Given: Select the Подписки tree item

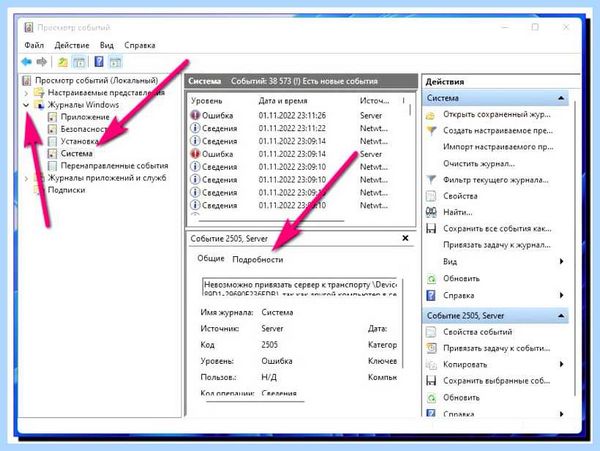Looking at the screenshot, I should tap(67, 190).
